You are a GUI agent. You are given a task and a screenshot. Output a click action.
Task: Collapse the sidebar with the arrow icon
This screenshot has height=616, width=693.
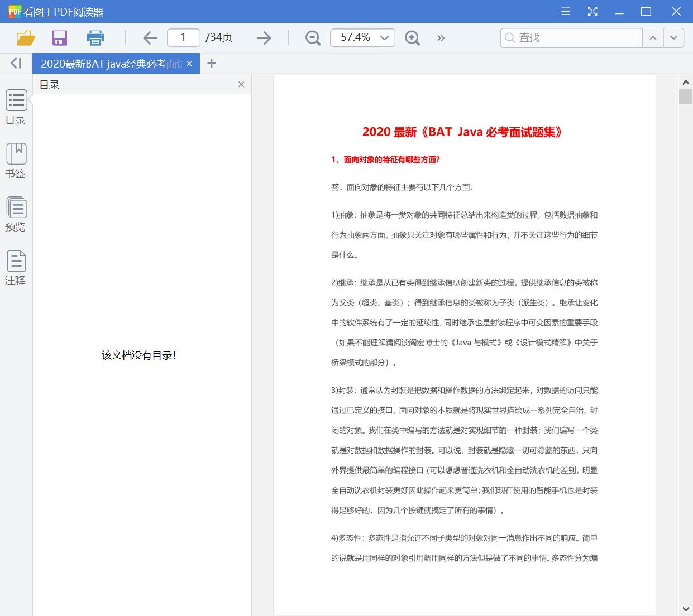click(16, 63)
